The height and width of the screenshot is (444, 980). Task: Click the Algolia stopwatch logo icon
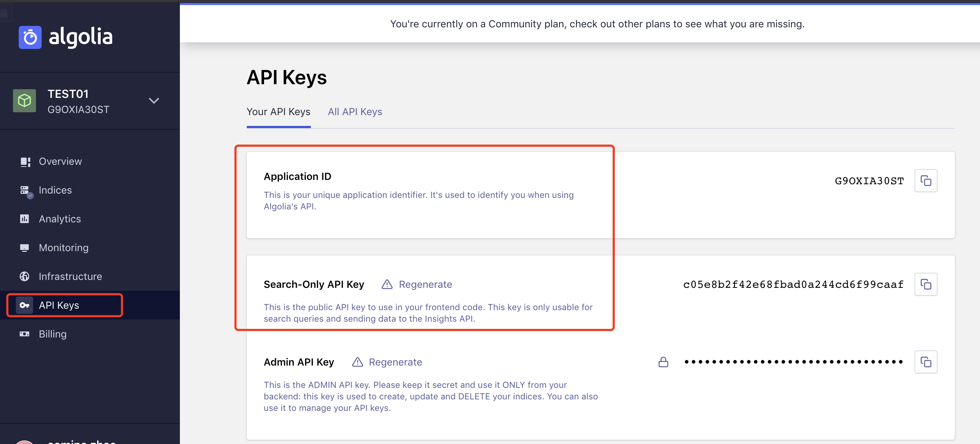(30, 37)
